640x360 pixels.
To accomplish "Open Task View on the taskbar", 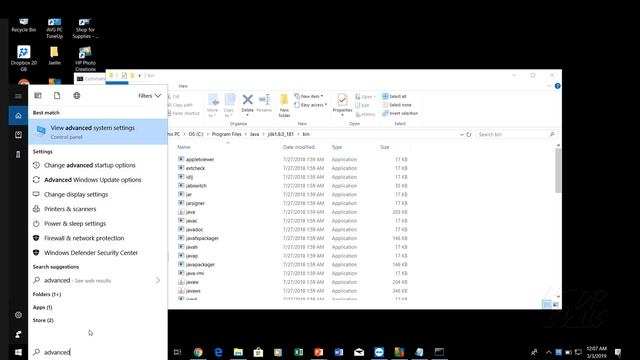I will pyautogui.click(x=178, y=352).
